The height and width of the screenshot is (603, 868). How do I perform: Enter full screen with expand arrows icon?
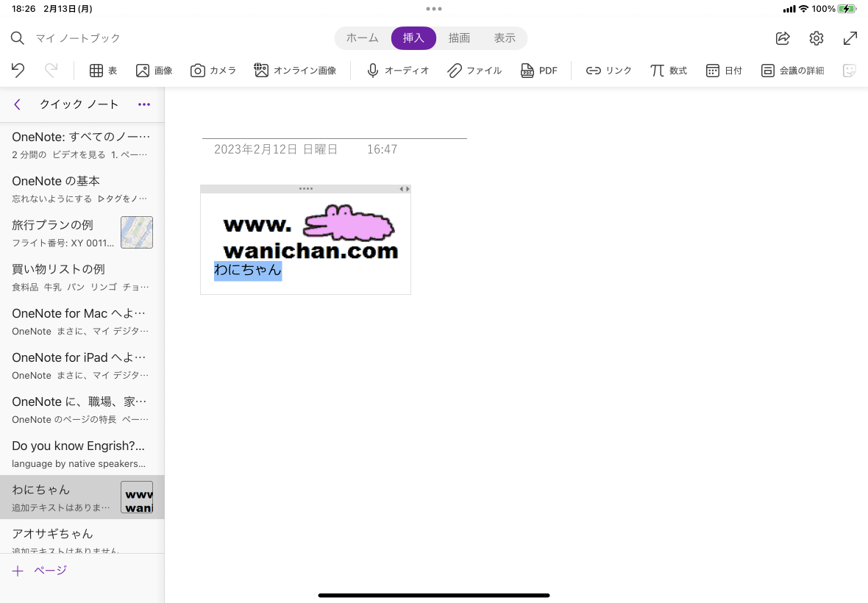pyautogui.click(x=850, y=38)
